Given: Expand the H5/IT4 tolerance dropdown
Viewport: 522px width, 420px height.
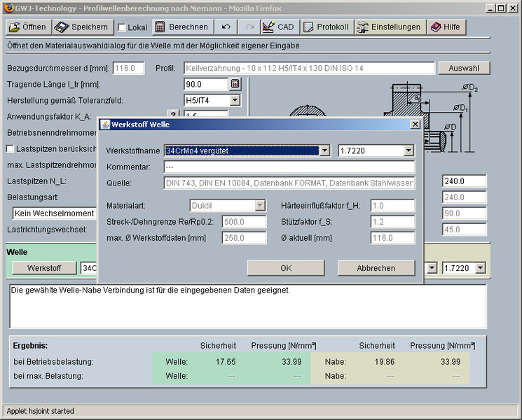Looking at the screenshot, I should click(235, 100).
